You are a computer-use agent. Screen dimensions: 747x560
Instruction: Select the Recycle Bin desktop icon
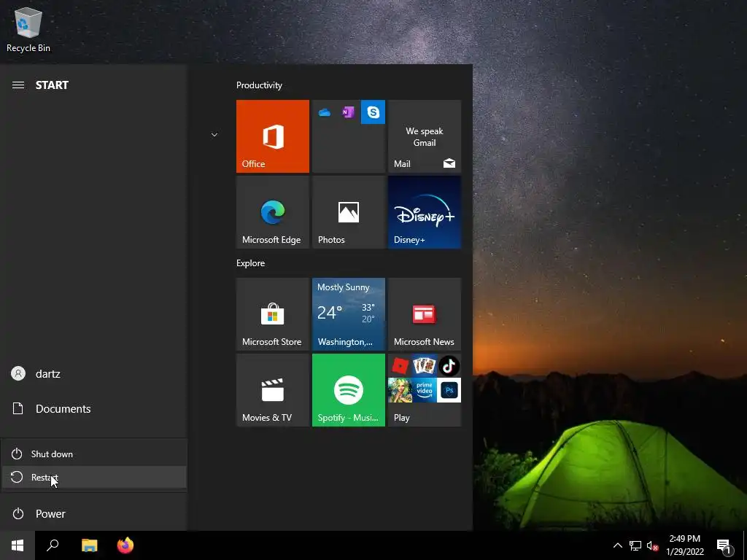coord(28,29)
